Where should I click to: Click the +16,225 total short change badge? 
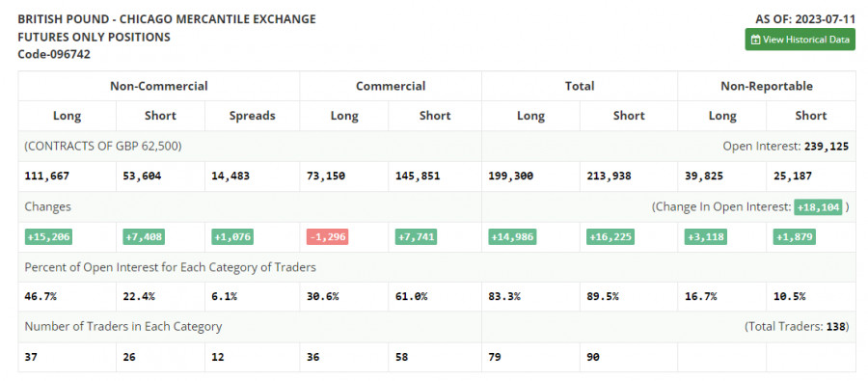pyautogui.click(x=610, y=237)
